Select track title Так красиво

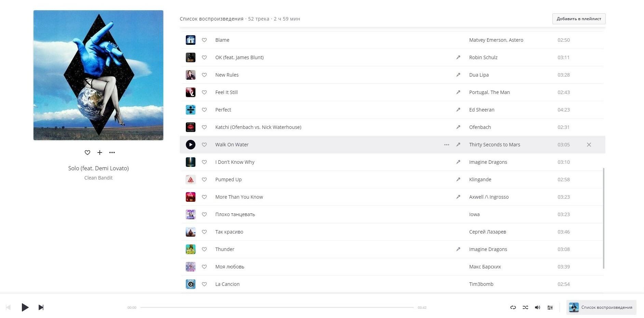click(x=229, y=232)
